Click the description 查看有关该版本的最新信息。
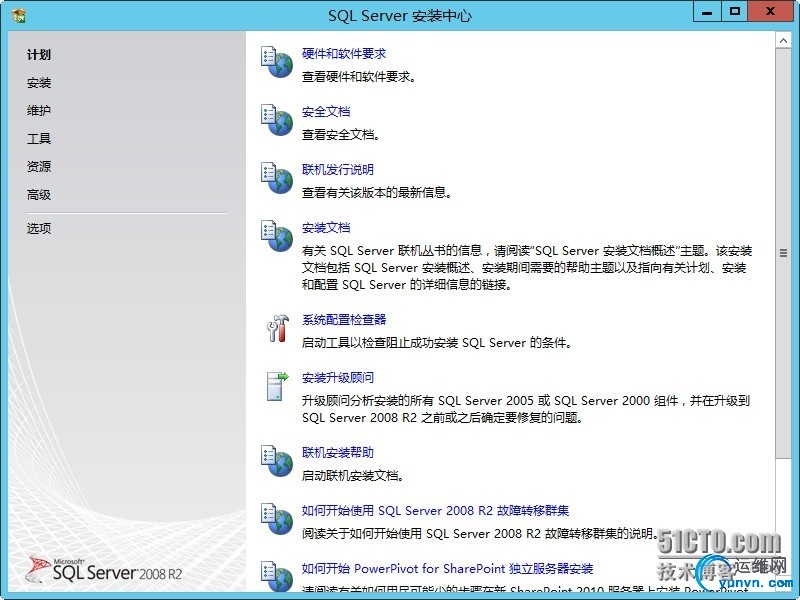This screenshot has width=800, height=600. tap(377, 193)
